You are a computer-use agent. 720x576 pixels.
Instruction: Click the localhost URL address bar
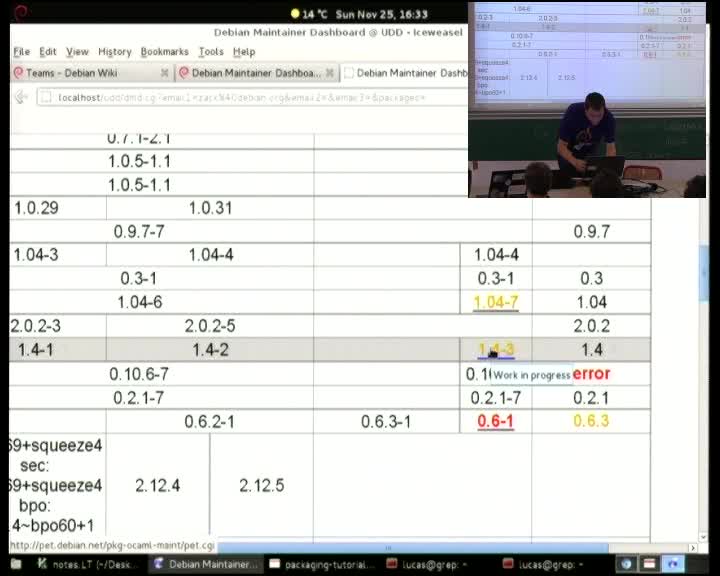tap(250, 97)
